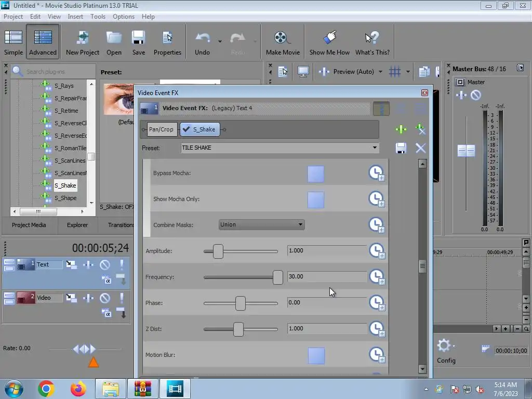Open Undo history dropdown arrow
Image resolution: width=532 pixels, height=399 pixels.
click(220, 42)
